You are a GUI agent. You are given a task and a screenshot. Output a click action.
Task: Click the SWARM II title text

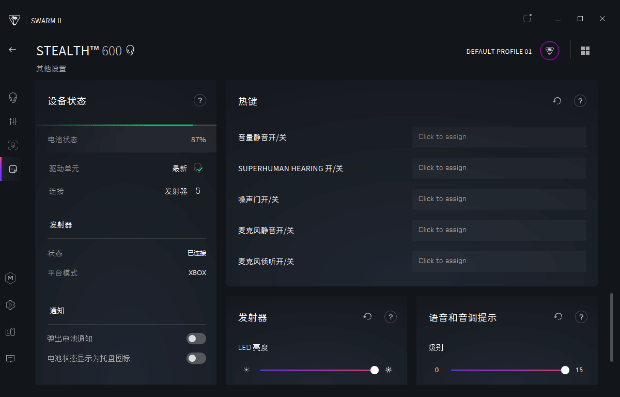click(46, 21)
